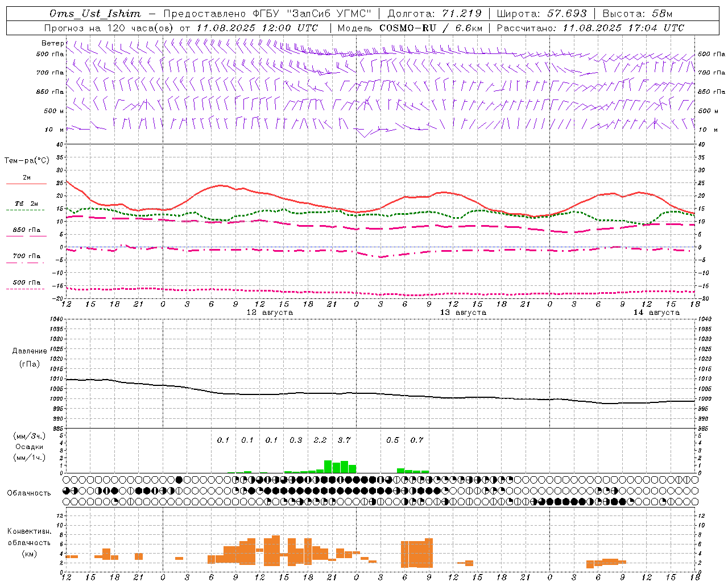Viewport: 728px width, 582px height.
Task: Click the 14 августа date label
Action: [656, 313]
